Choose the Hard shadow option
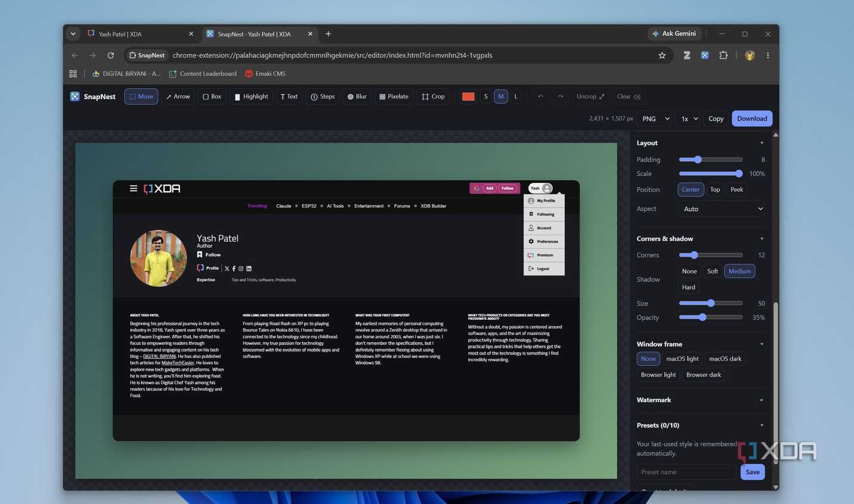 [x=689, y=287]
